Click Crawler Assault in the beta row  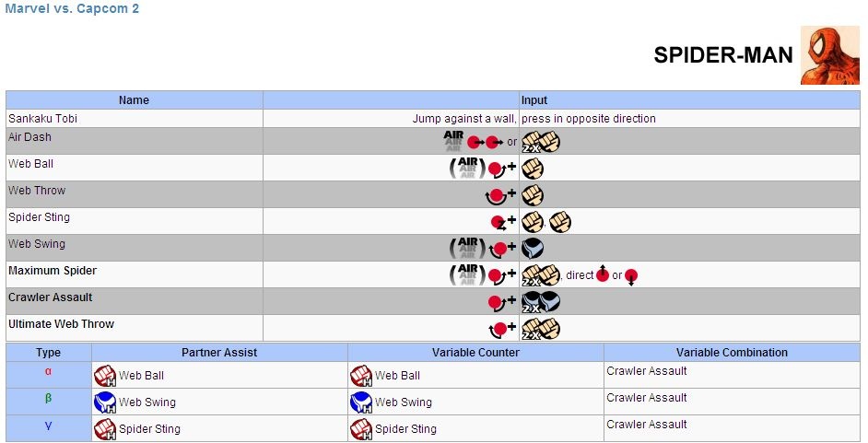point(647,397)
